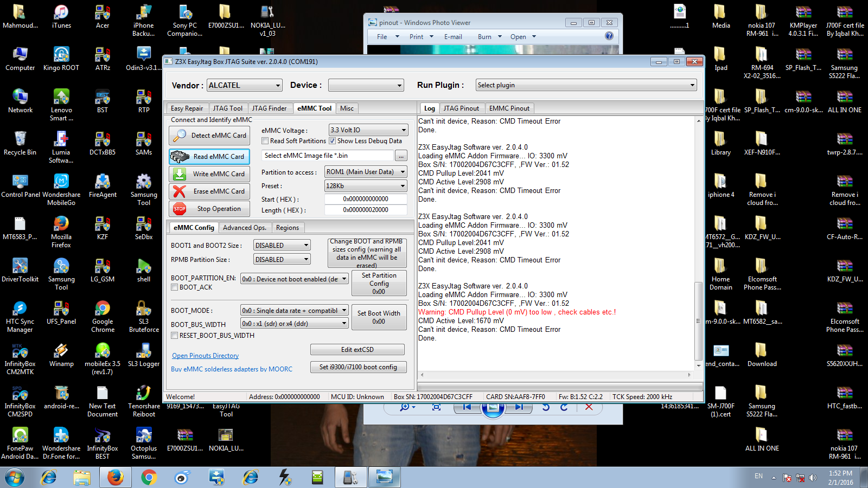Click the Write eMMC Card button
Image resolution: width=868 pixels, height=488 pixels.
[209, 174]
